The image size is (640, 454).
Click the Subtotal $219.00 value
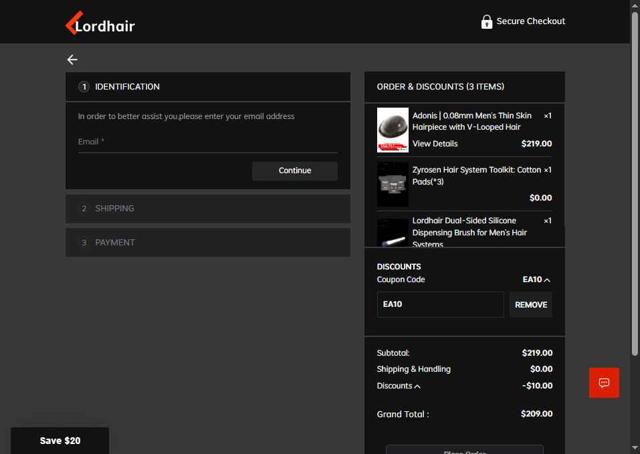(537, 353)
